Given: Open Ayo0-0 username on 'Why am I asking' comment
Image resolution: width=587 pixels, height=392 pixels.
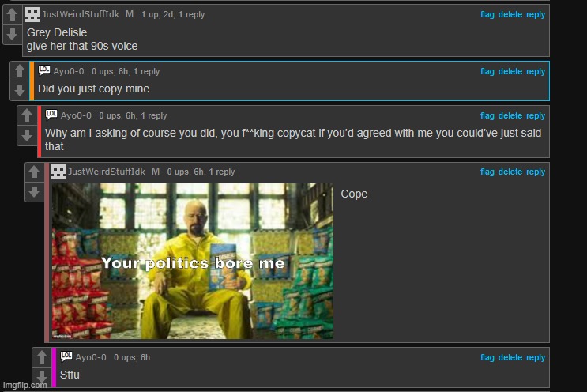Looking at the screenshot, I should pos(76,115).
